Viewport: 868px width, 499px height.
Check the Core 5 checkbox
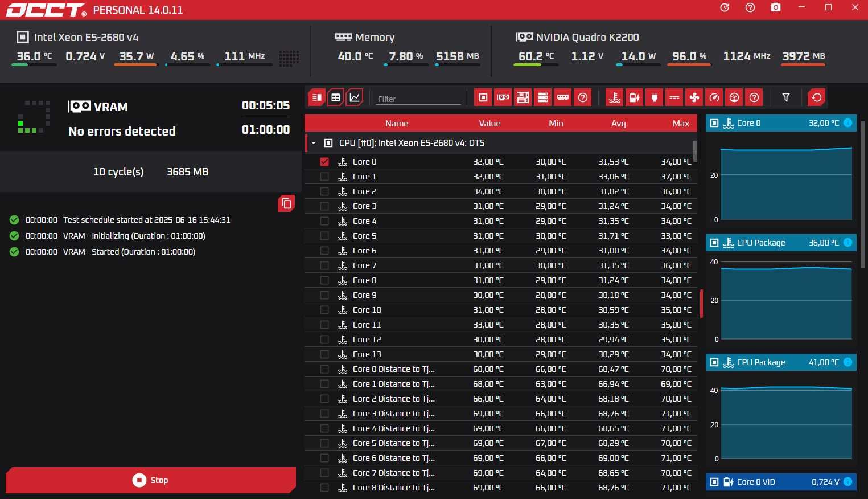click(x=324, y=236)
